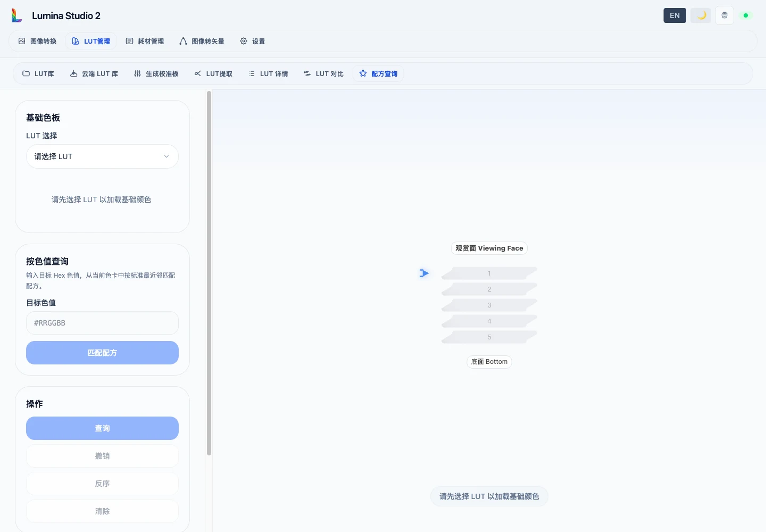This screenshot has width=766, height=532.
Task: Open LUT 对比 subtab
Action: tap(323, 73)
